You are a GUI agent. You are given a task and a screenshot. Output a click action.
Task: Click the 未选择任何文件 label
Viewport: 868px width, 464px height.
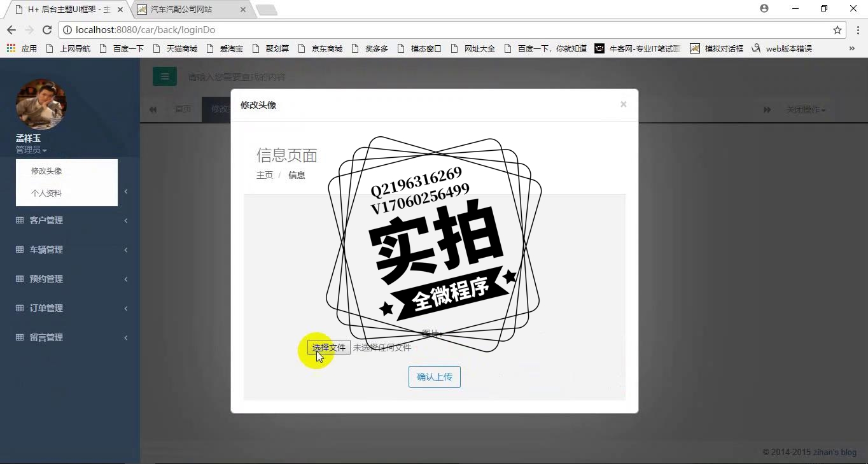382,348
